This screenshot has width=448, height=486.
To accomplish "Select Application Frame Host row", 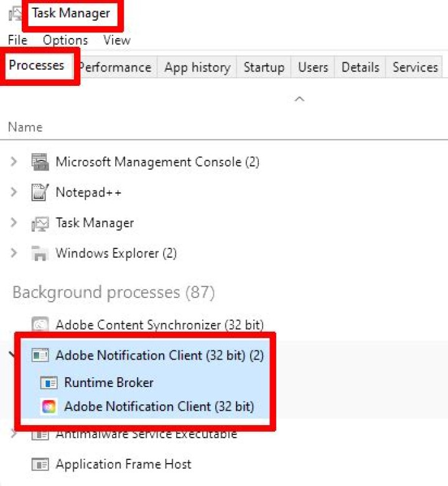I will (224, 464).
